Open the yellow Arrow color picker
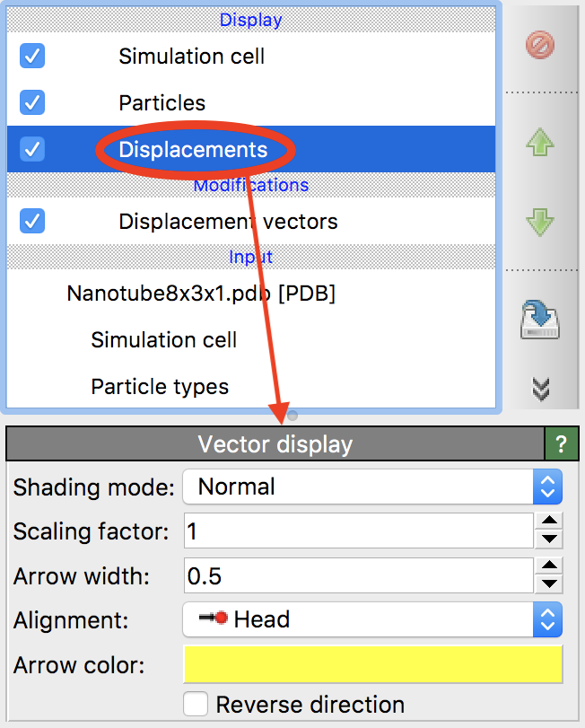This screenshot has width=585, height=728. (372, 665)
